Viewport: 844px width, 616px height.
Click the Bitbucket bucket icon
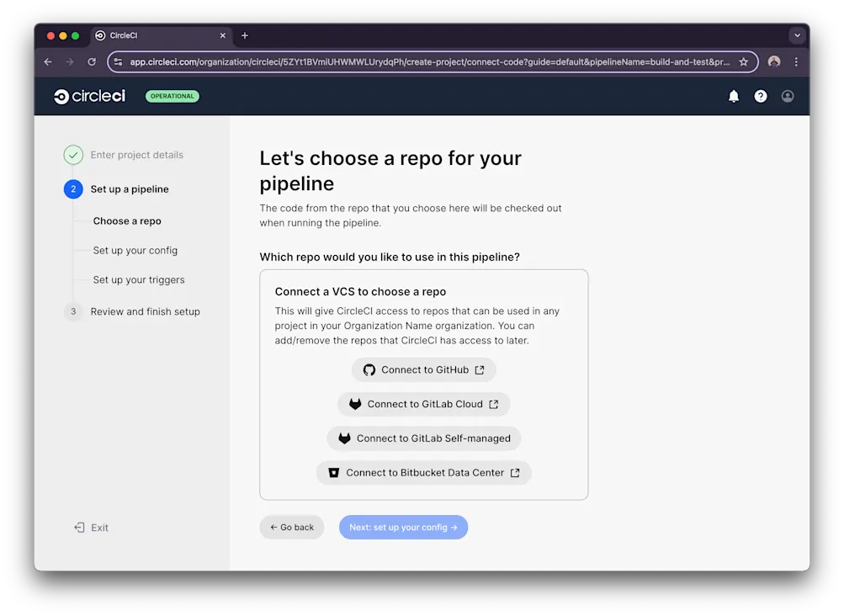pos(334,473)
